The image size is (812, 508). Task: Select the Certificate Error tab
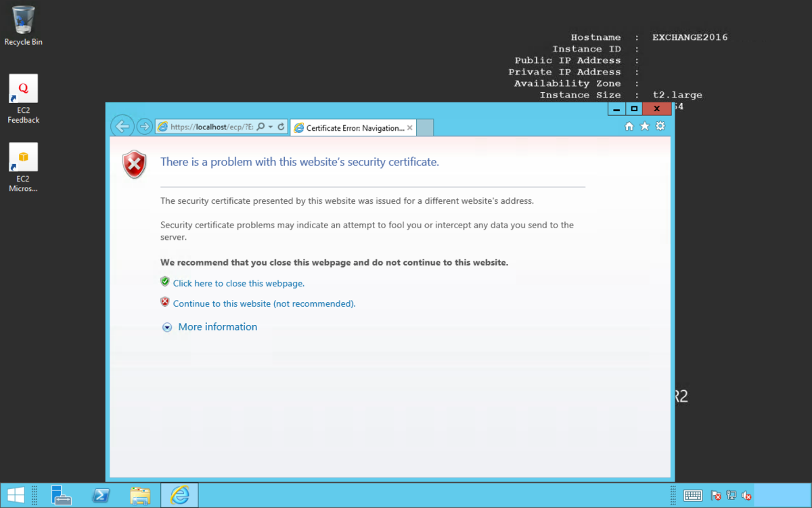(x=353, y=128)
